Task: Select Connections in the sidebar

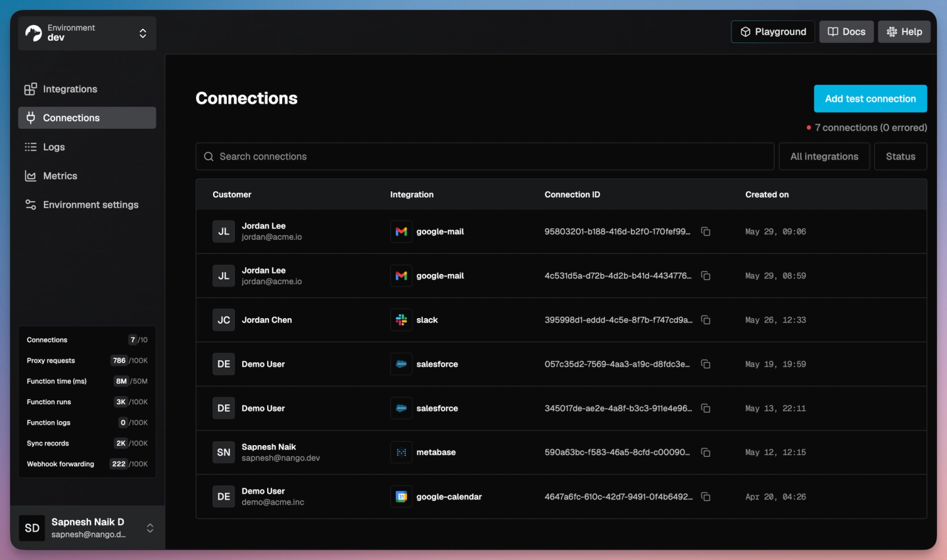Action: 87,118
